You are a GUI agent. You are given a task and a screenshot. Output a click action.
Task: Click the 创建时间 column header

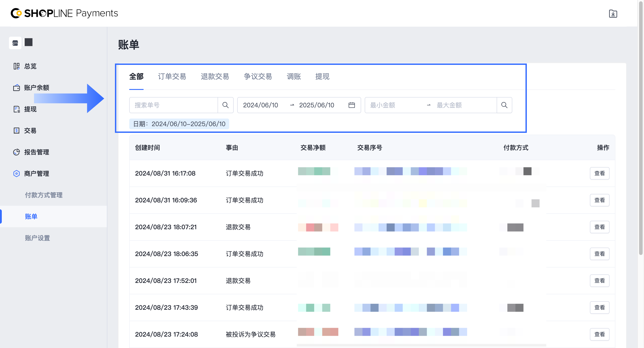pyautogui.click(x=148, y=148)
